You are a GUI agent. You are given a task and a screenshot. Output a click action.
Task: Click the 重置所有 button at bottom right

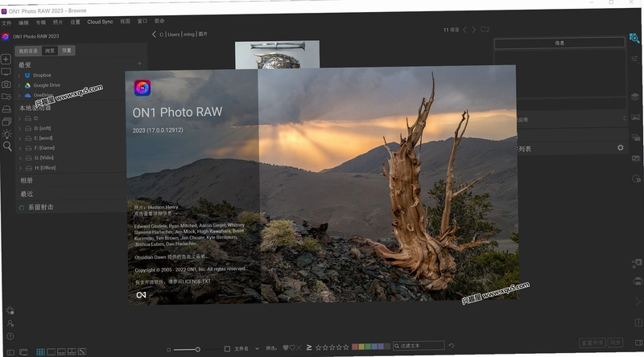point(592,343)
